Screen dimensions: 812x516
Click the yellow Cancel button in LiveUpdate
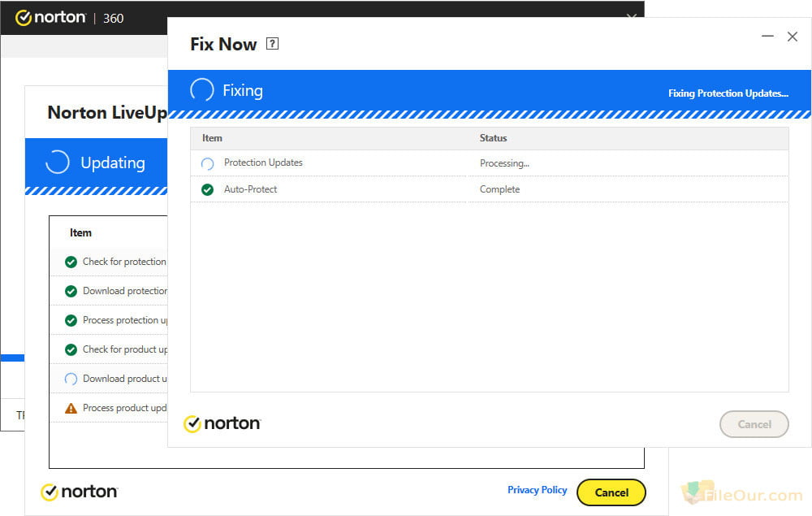coord(611,492)
